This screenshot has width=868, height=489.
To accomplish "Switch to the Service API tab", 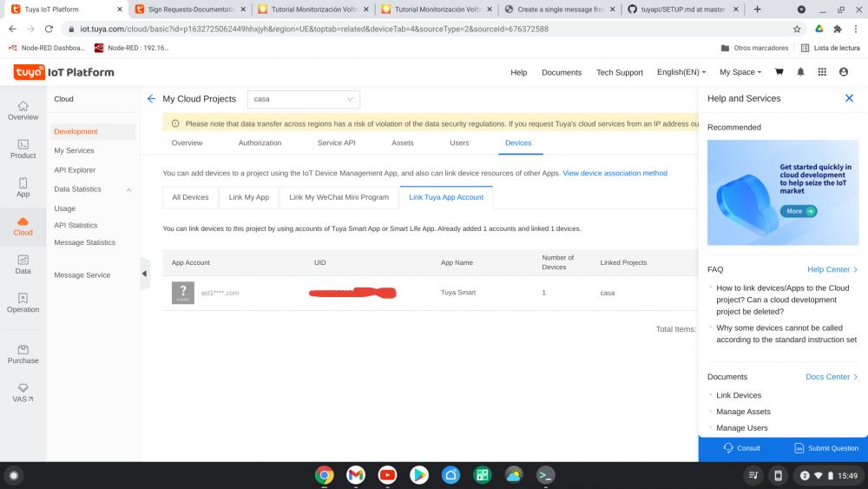I will coord(337,143).
